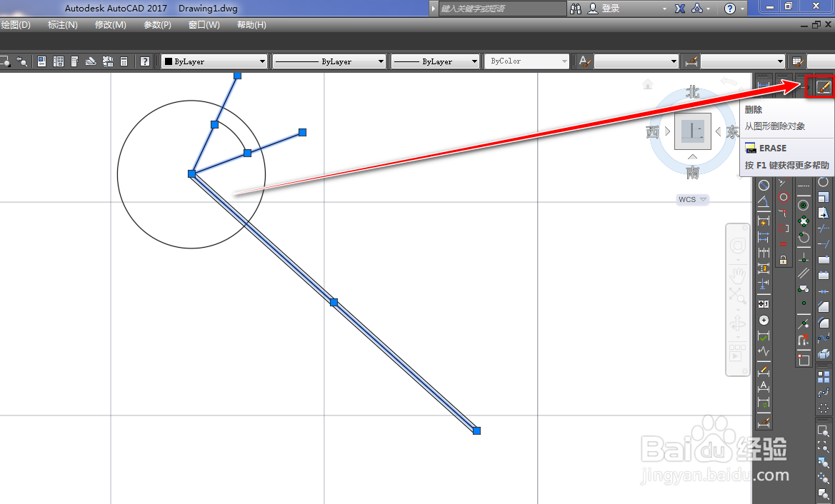Click the Zoom Center icon

pos(824,478)
